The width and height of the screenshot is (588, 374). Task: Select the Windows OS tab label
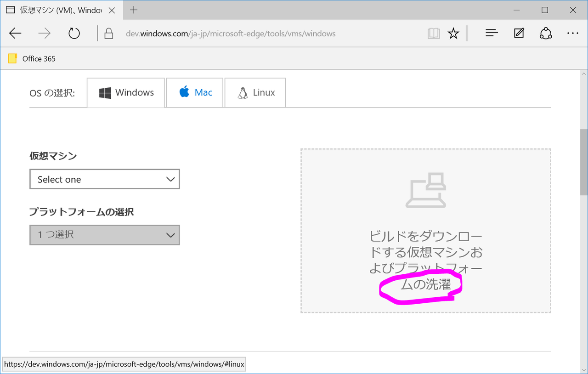135,92
